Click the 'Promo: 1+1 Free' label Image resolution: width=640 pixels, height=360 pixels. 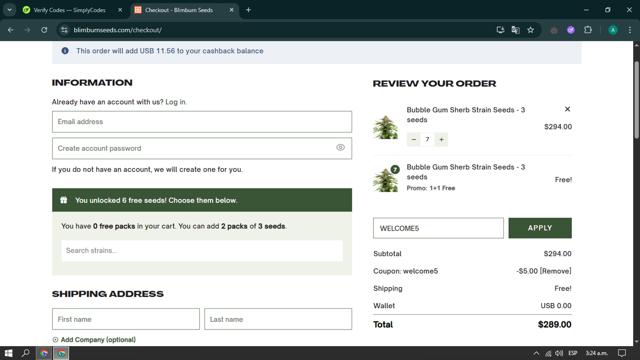coord(431,188)
